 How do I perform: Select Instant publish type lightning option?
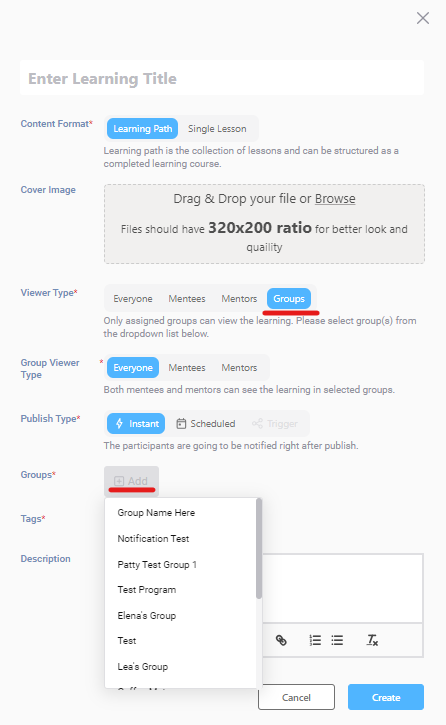click(136, 424)
